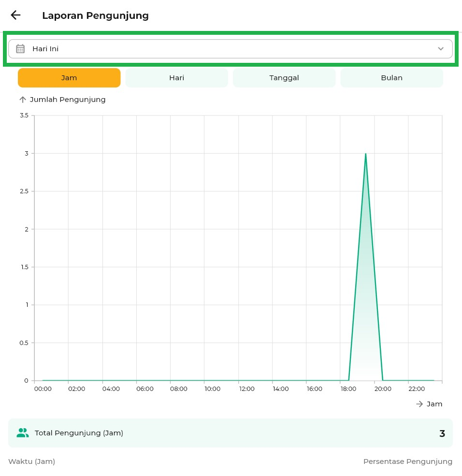Image resolution: width=462 pixels, height=476 pixels.
Task: Click the back arrow icon
Action: pos(15,15)
